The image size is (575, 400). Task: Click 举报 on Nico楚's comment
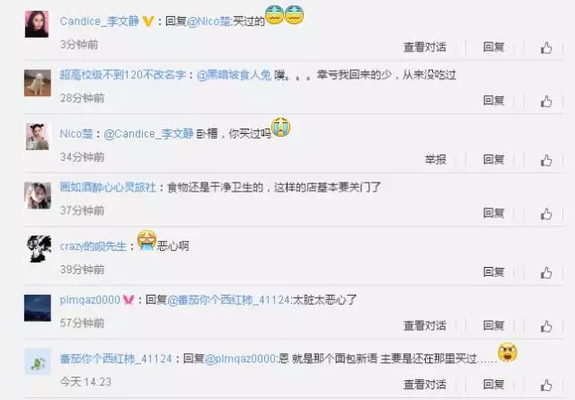pos(435,159)
